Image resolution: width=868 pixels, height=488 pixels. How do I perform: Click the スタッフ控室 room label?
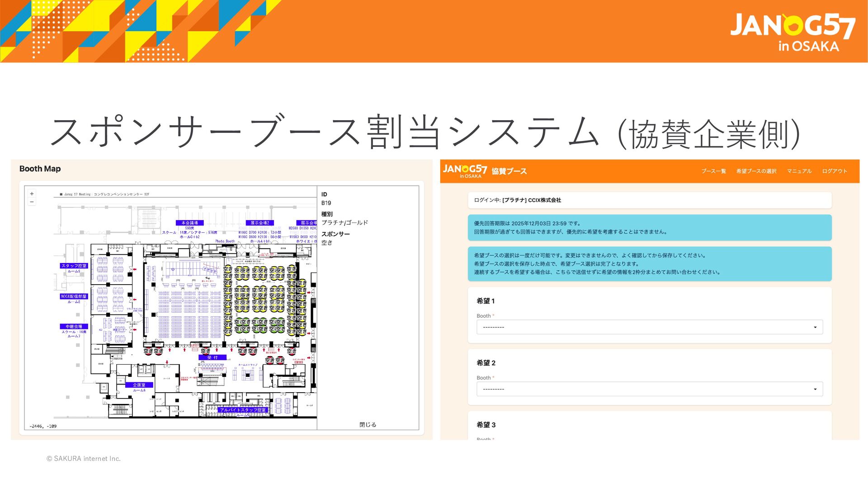coord(74,266)
